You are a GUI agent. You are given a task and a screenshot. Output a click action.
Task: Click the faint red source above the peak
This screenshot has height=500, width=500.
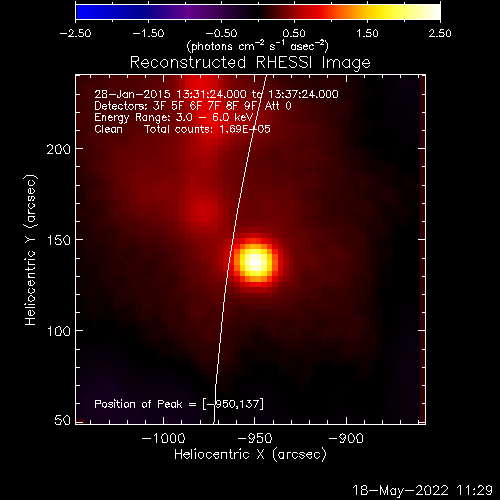(x=203, y=208)
